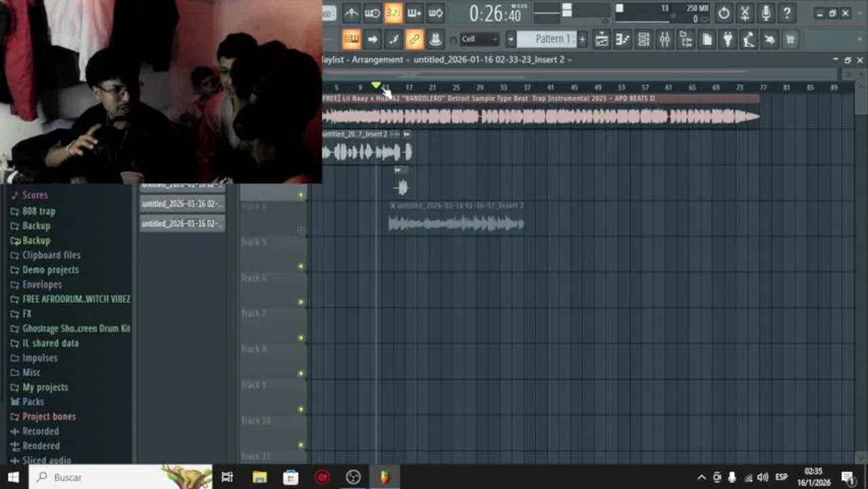Open the pattern selector arrow before Pattern 1

coord(510,39)
